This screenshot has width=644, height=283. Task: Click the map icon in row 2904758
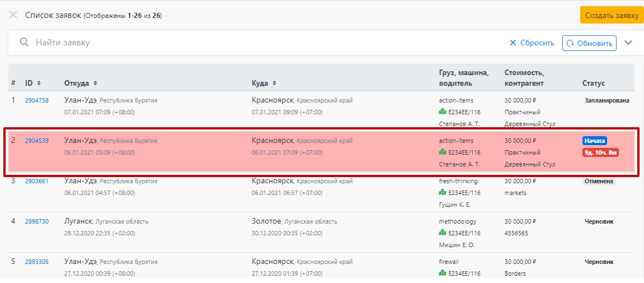pyautogui.click(x=443, y=112)
